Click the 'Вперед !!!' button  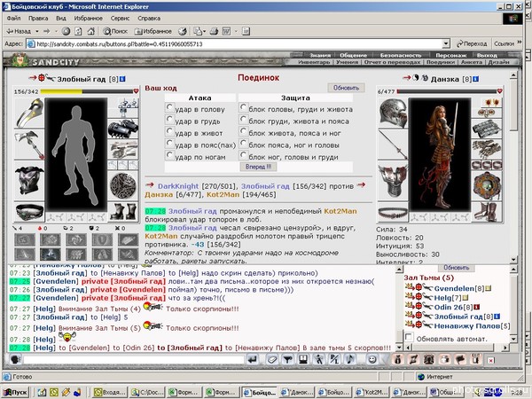259,167
